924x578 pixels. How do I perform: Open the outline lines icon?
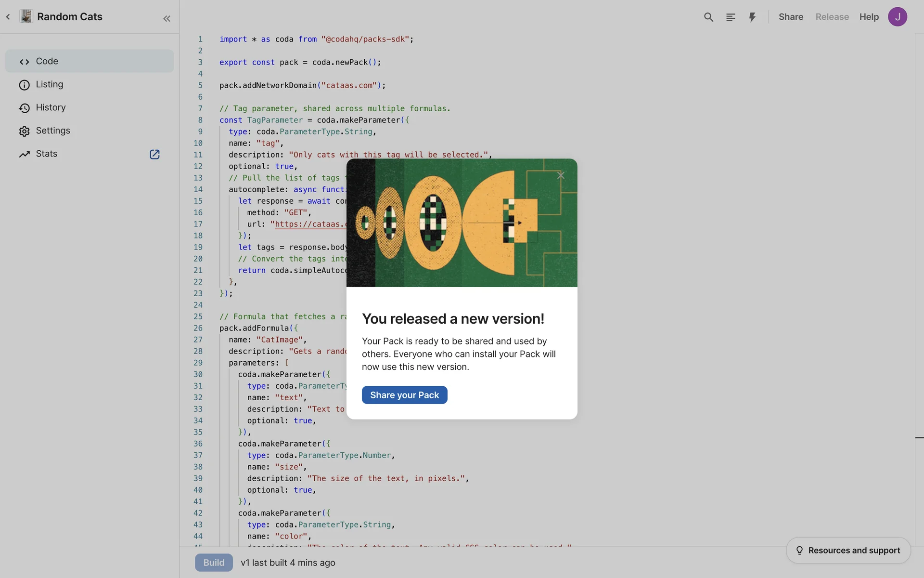(730, 17)
